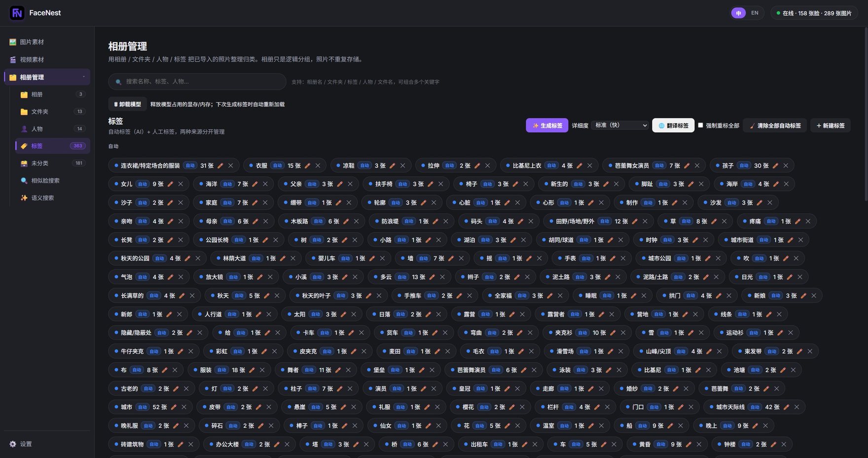Focus the 搜索名称、标签、人物 search field

pos(197,81)
